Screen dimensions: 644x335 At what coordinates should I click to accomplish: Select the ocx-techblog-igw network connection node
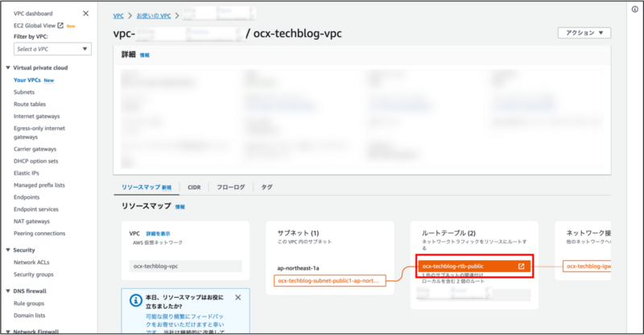coord(587,267)
